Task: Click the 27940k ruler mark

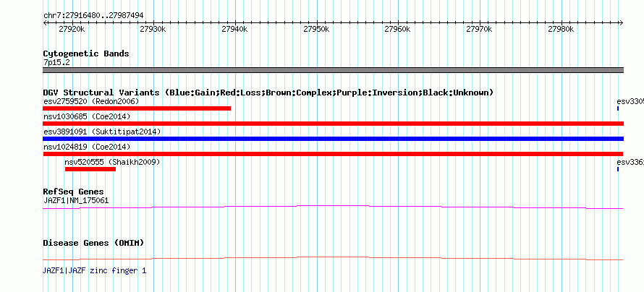Action: tap(235, 29)
